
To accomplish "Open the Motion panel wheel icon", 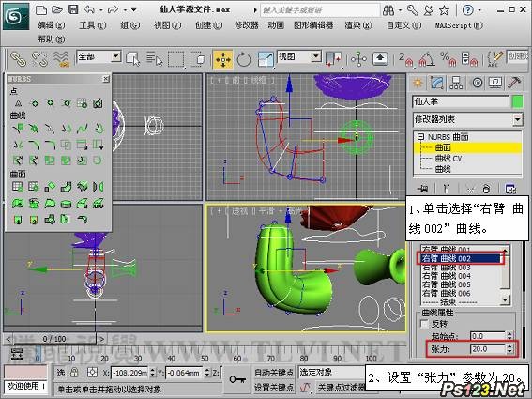I will 477,83.
